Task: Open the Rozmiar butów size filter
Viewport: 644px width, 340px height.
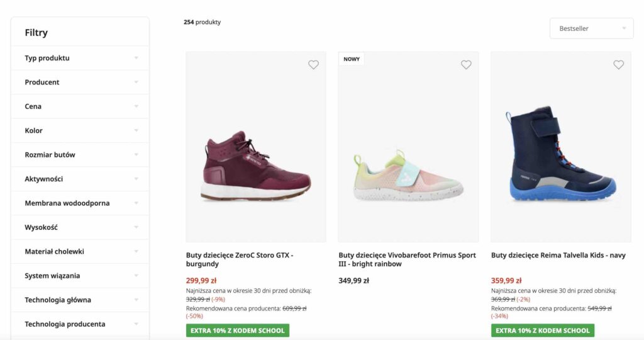Action: click(x=80, y=155)
